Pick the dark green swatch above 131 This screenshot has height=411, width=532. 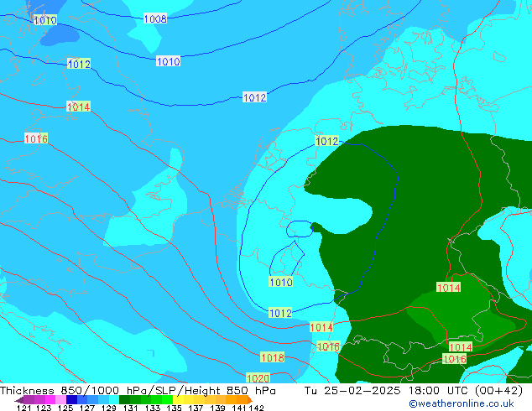click(x=124, y=400)
